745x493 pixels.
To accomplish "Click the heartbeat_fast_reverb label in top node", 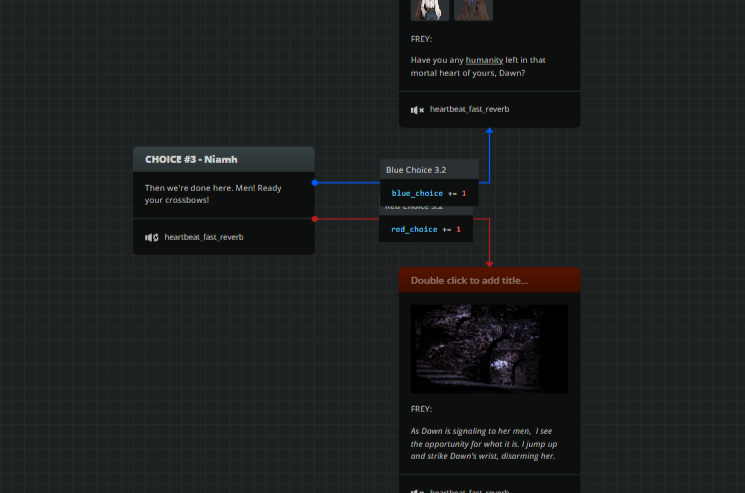I will 469,109.
